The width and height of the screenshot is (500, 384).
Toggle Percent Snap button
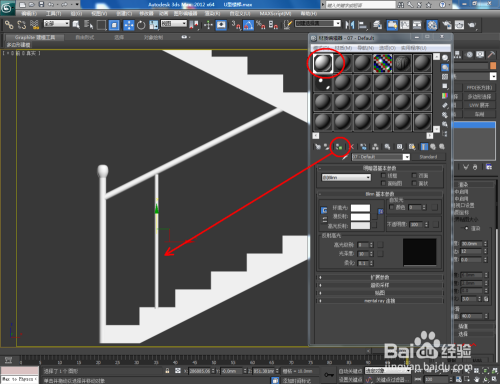coord(261,25)
